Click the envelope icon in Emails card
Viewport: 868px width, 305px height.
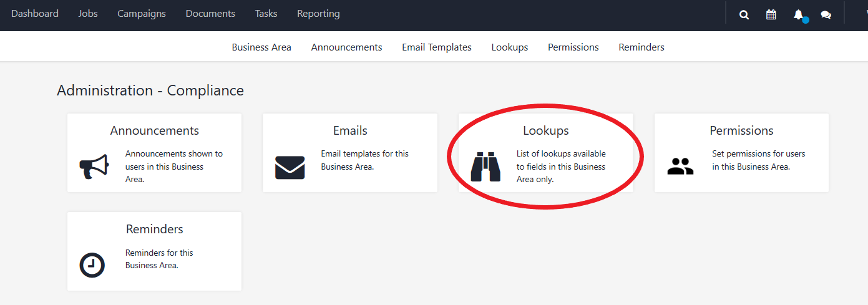click(x=290, y=167)
